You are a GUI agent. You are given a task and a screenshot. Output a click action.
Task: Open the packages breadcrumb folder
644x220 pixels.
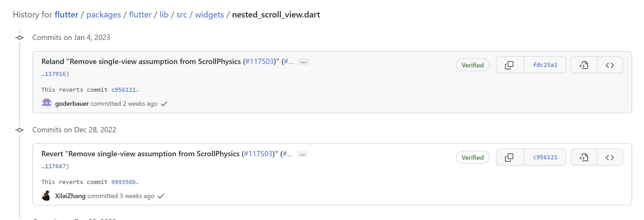(104, 15)
